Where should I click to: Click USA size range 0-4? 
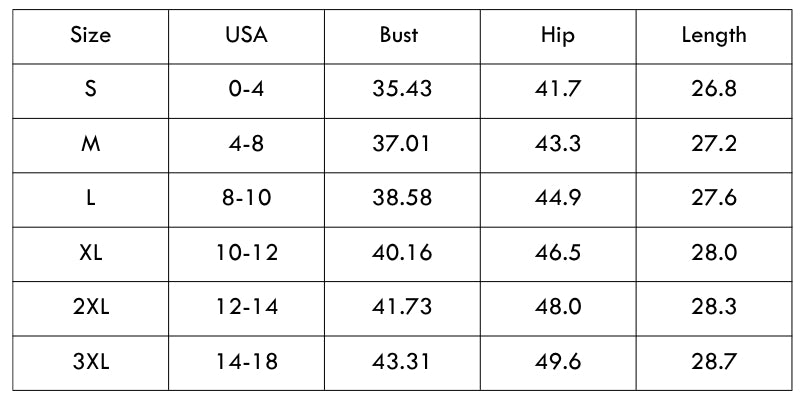click(246, 89)
